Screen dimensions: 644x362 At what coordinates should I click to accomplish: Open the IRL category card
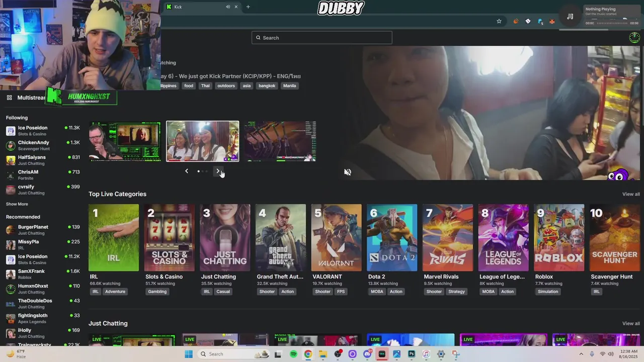114,237
